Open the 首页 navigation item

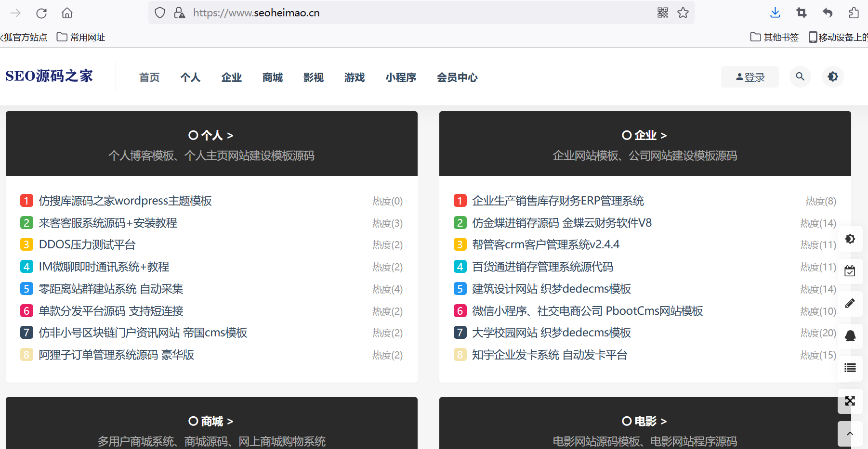(149, 77)
